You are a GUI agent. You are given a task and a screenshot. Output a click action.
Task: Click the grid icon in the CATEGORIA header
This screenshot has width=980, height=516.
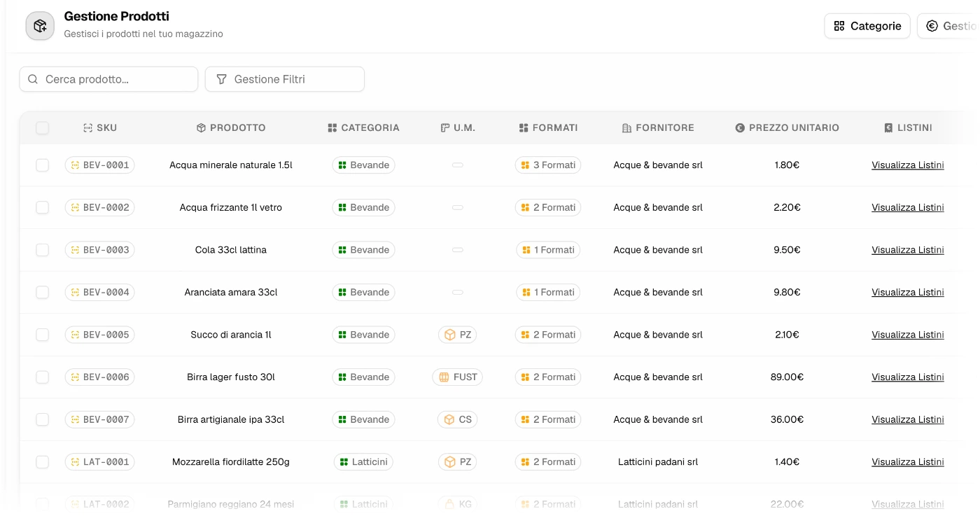pyautogui.click(x=332, y=128)
